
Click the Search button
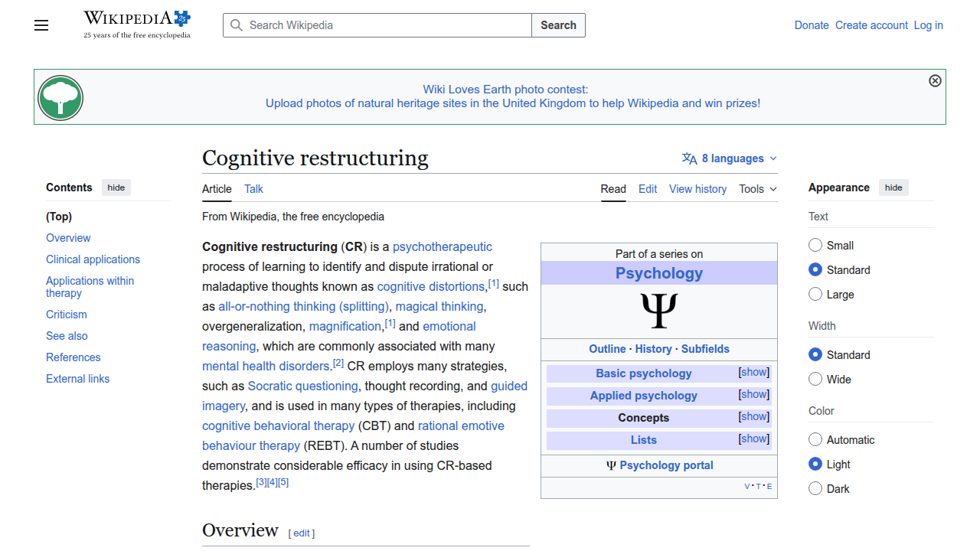pos(558,25)
